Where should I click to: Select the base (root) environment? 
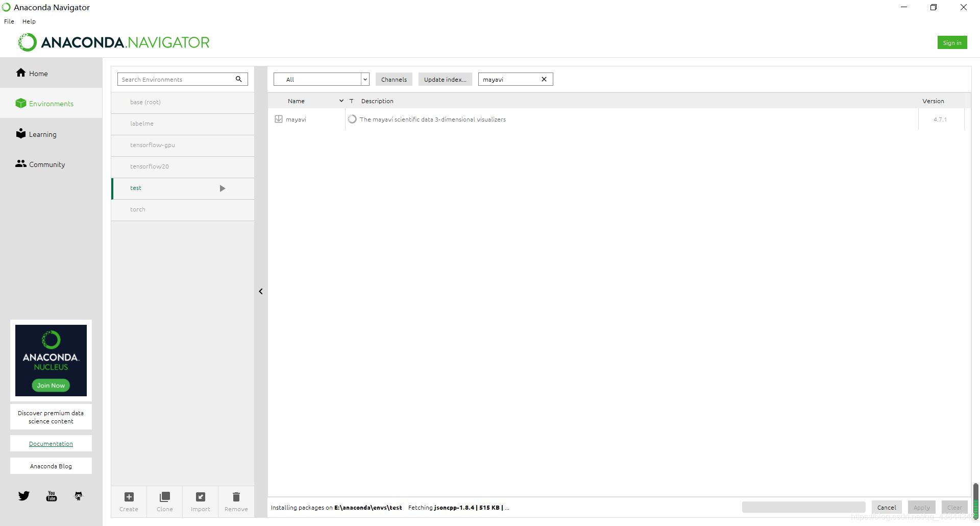pyautogui.click(x=183, y=102)
